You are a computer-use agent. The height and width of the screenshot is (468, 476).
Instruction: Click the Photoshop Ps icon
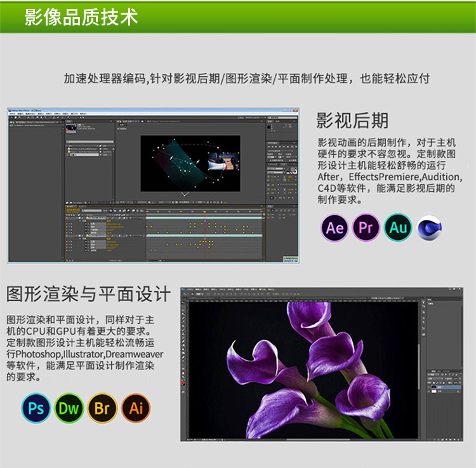click(x=36, y=408)
